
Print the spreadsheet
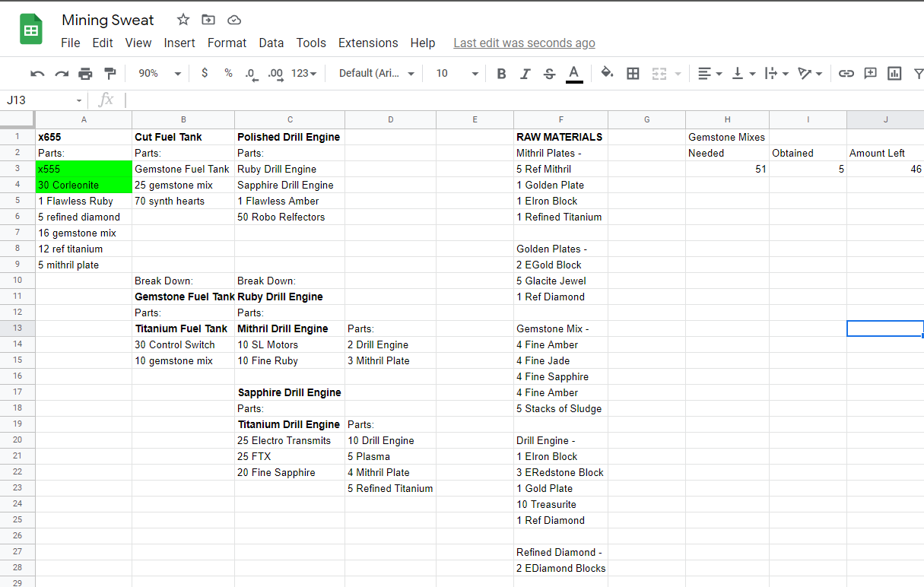pyautogui.click(x=85, y=73)
